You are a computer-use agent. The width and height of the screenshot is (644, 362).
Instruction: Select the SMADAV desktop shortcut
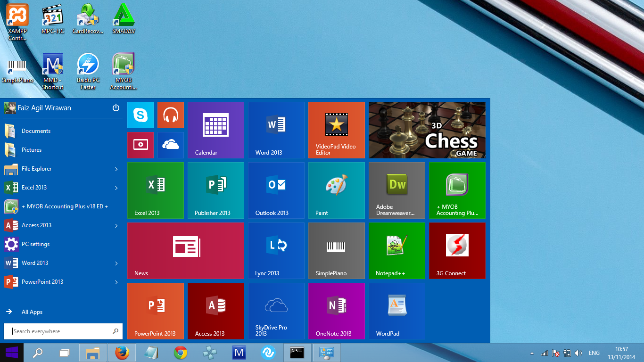[x=124, y=19]
